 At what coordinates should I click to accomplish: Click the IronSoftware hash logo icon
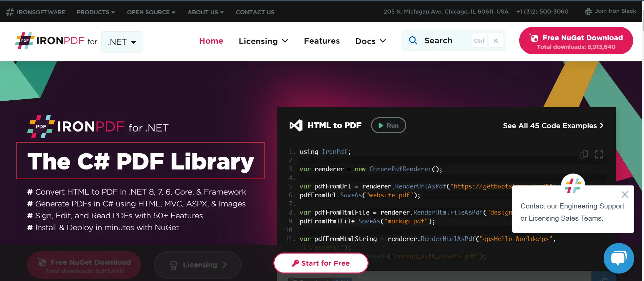[10, 12]
